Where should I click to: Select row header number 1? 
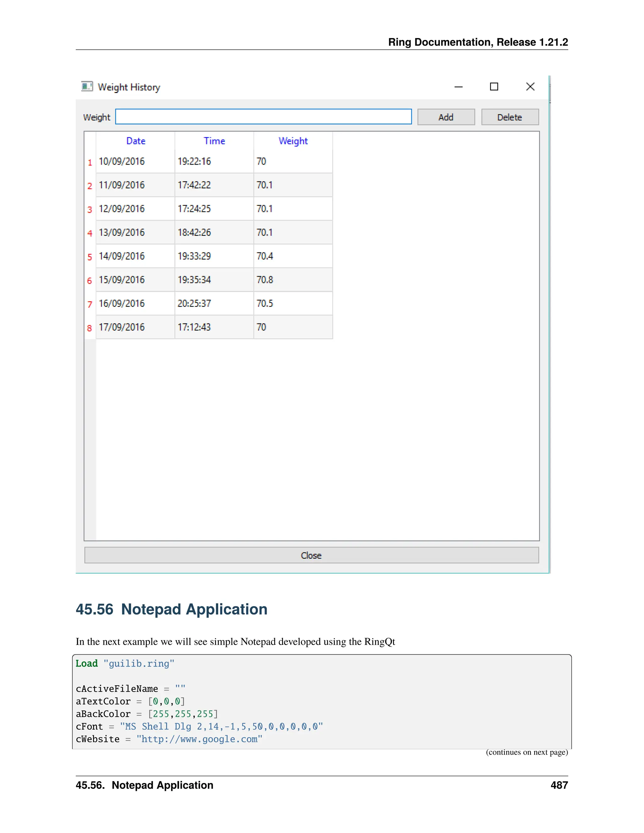(x=90, y=163)
